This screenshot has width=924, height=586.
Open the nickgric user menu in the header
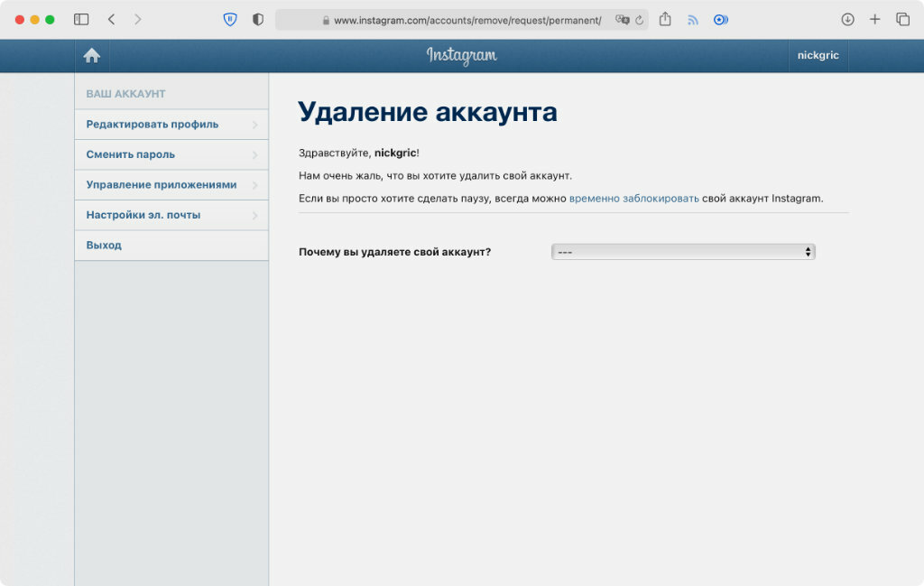(818, 55)
